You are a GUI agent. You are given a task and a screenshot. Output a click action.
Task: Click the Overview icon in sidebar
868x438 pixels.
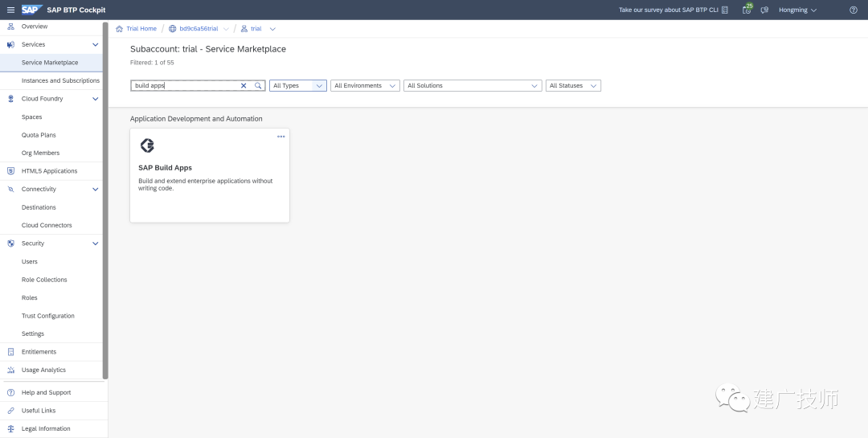tap(10, 27)
